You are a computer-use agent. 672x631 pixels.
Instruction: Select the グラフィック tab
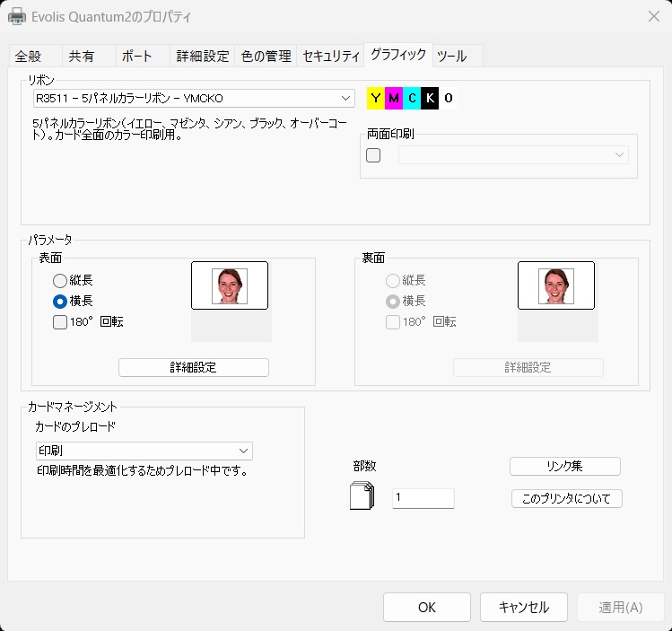click(x=398, y=55)
